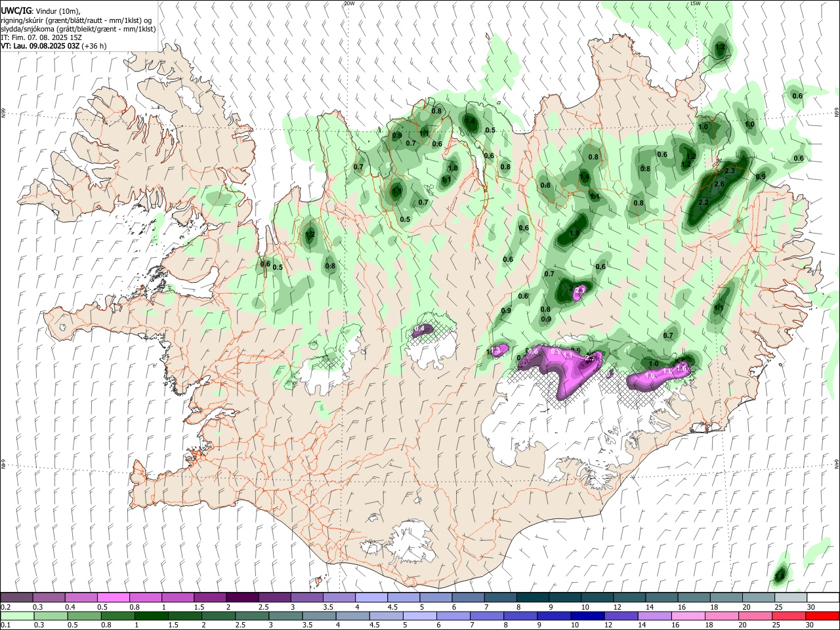
Task: Click the medium green rain swatch between 0.8 and 1
Action: point(117,616)
